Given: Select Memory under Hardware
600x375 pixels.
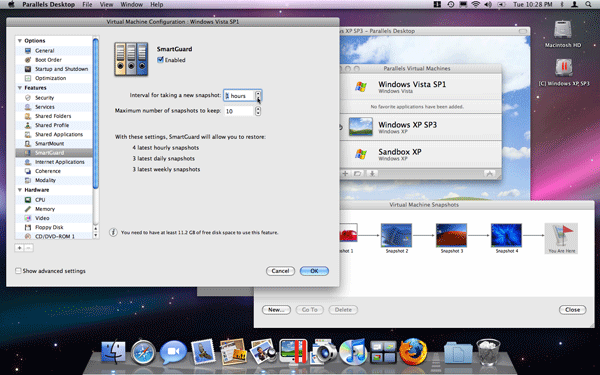Looking at the screenshot, I should (x=54, y=209).
